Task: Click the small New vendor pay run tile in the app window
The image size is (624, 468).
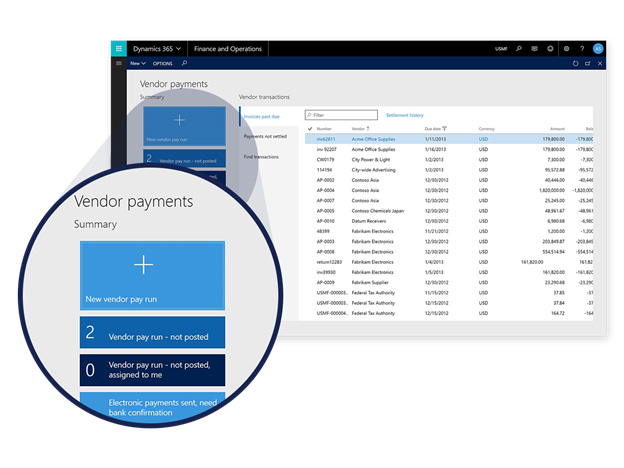Action: [x=184, y=126]
